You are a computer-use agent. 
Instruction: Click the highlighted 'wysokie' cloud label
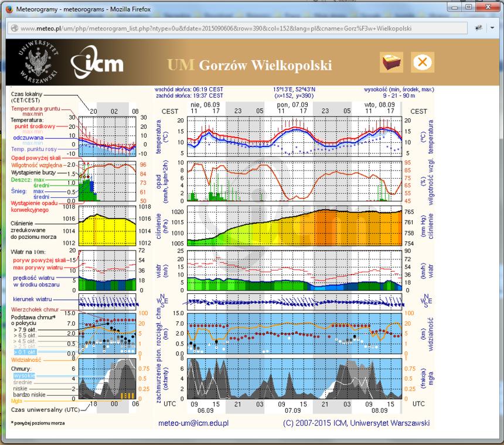[x=24, y=376]
